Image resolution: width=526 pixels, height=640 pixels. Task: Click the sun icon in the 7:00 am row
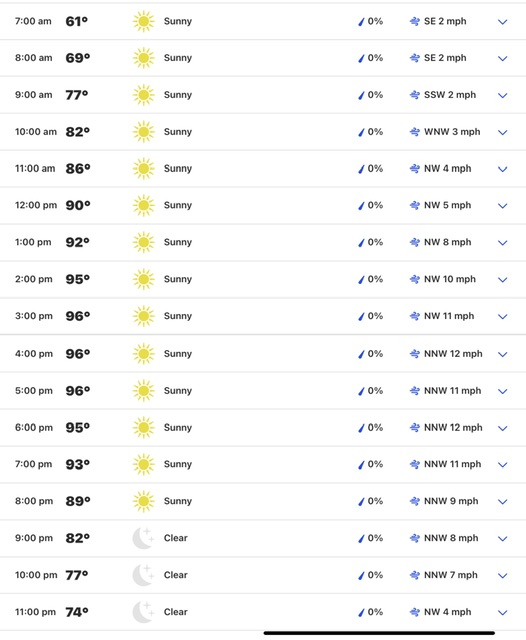144,21
